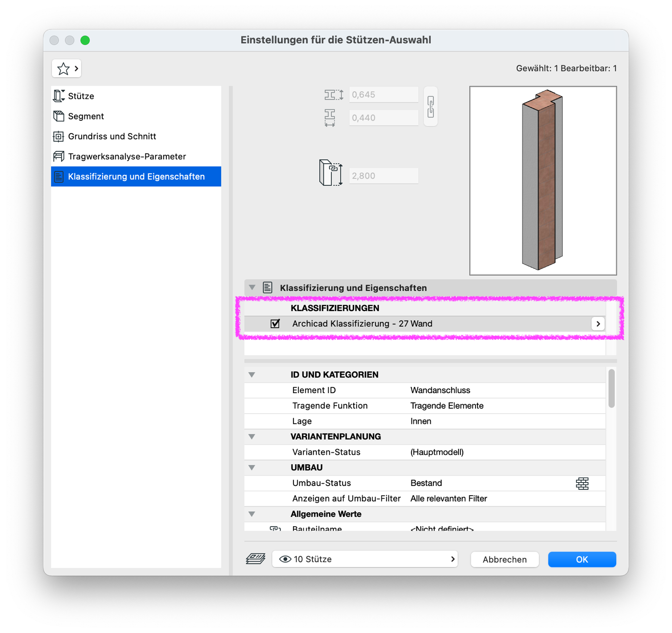This screenshot has width=672, height=633.
Task: Click the layer icon at bottom left
Action: point(256,559)
